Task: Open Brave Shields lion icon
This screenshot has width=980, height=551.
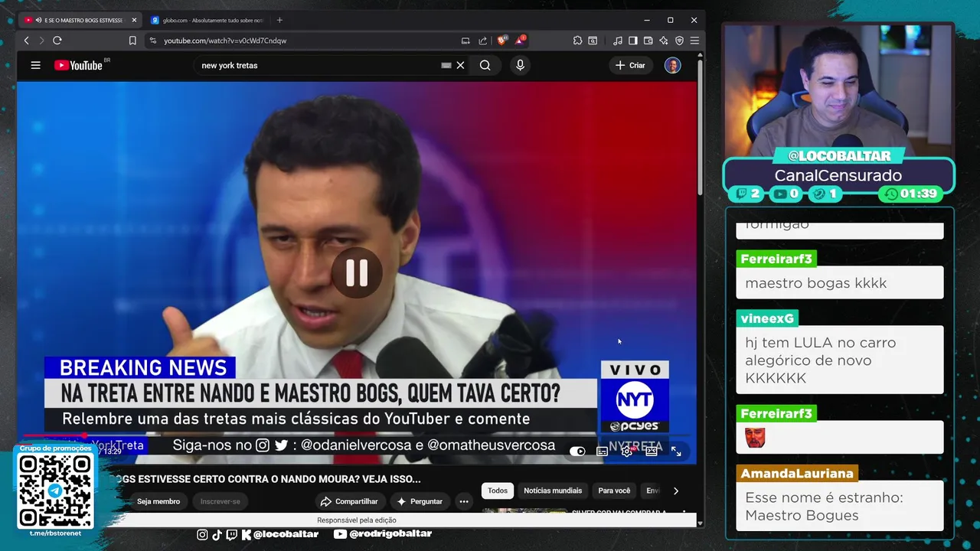Action: pos(502,41)
